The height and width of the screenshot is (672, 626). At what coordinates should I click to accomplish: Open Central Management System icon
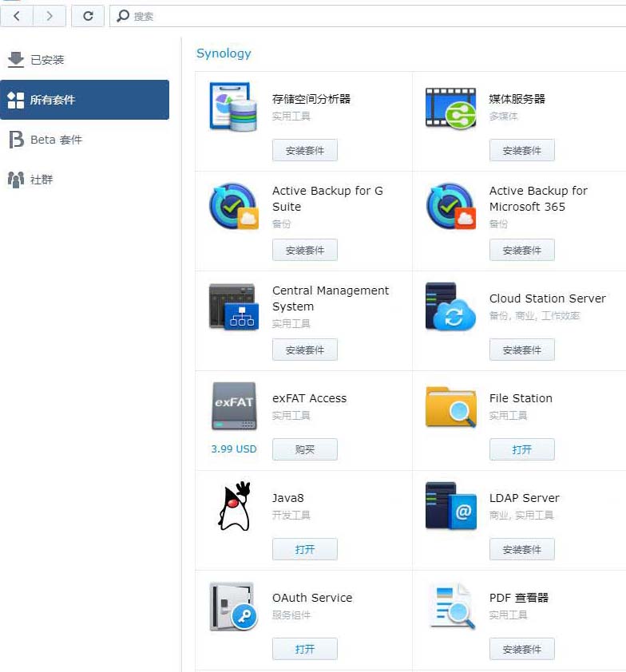click(234, 306)
